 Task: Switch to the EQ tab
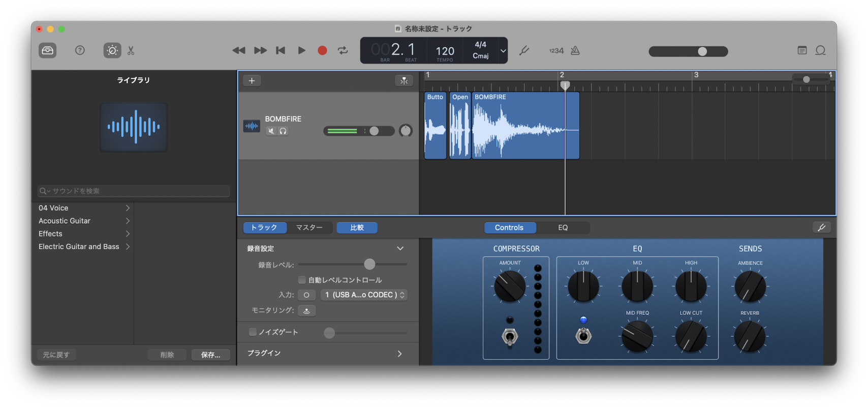point(563,227)
